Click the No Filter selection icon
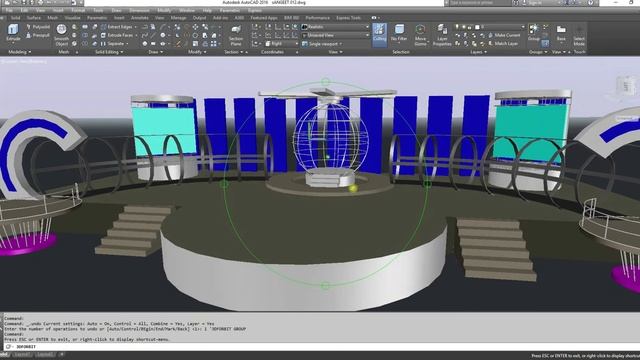 [399, 33]
